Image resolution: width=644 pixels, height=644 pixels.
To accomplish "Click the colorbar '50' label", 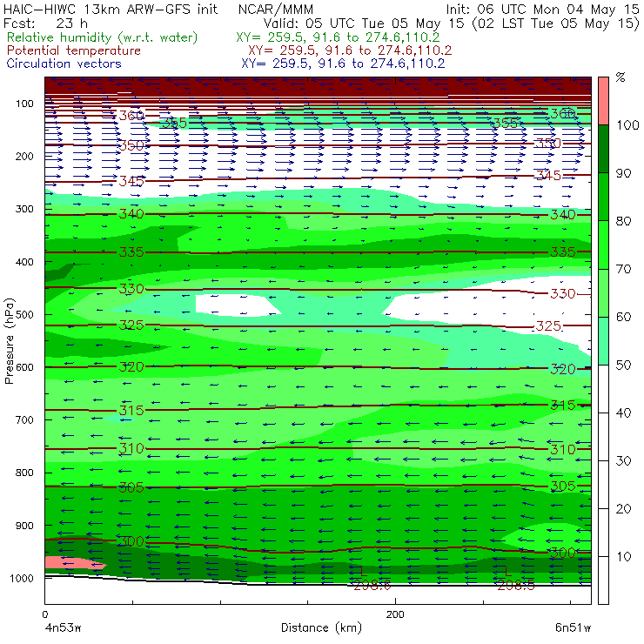I will [623, 365].
